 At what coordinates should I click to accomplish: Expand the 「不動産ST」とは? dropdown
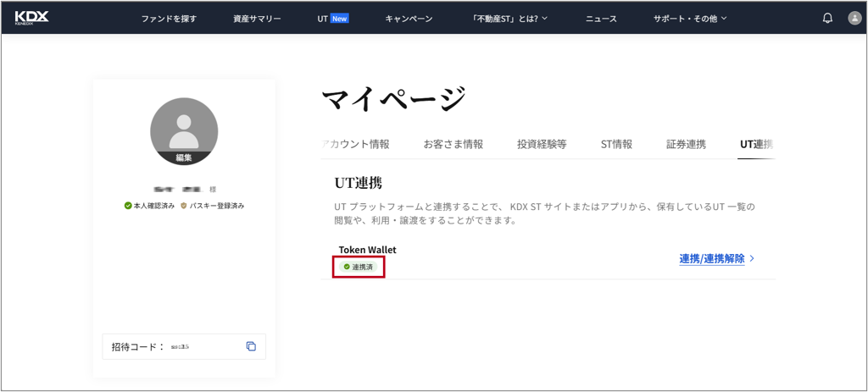tap(510, 19)
